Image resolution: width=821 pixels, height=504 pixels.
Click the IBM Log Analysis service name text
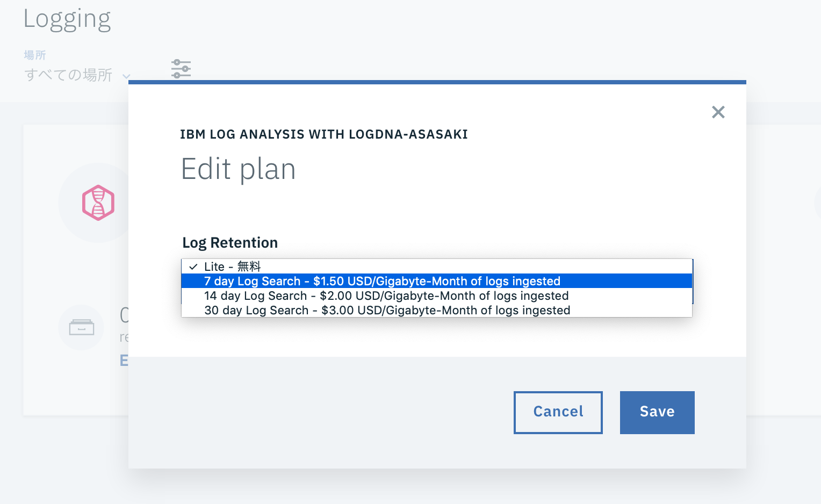(323, 134)
